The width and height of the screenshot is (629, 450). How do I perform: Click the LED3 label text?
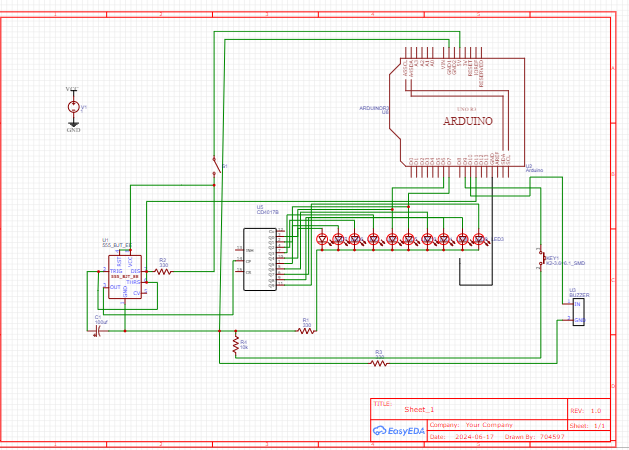497,239
